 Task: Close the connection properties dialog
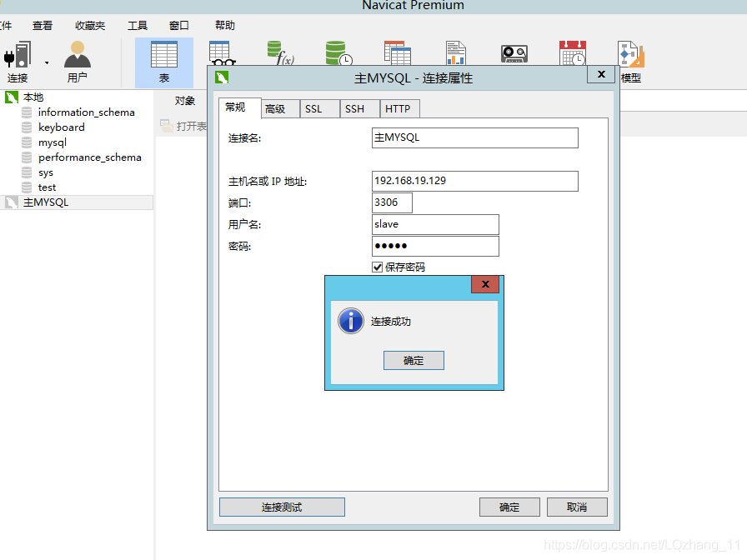601,74
